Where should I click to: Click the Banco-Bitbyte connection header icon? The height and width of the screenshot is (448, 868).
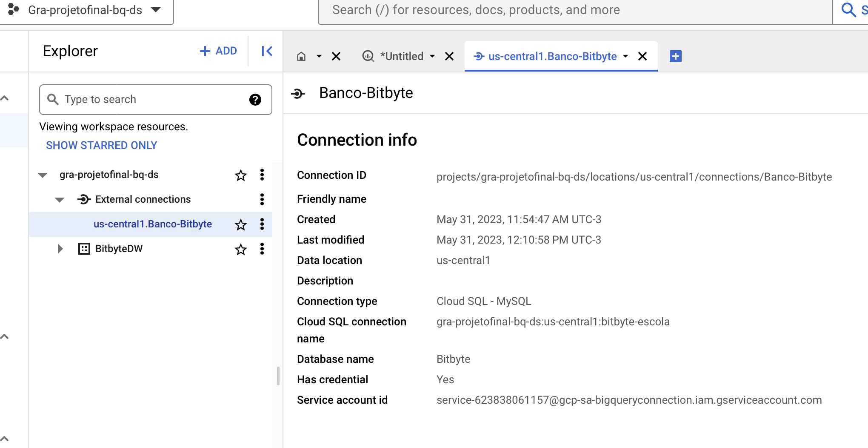298,93
